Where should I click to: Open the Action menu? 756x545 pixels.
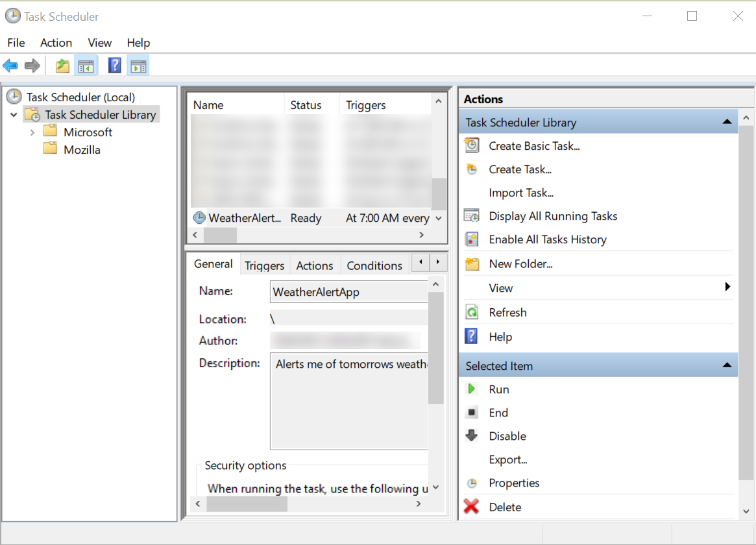(x=56, y=43)
